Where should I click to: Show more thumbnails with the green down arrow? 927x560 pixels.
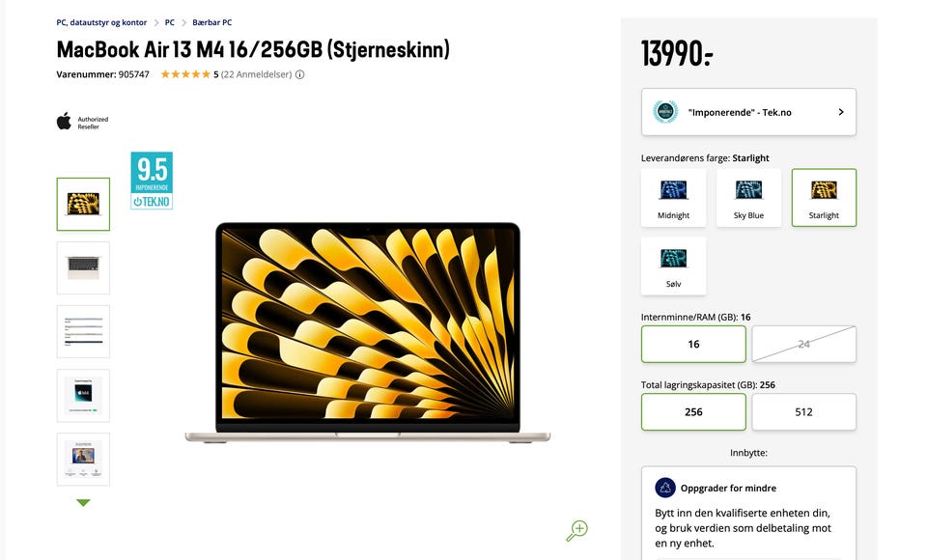(x=83, y=503)
